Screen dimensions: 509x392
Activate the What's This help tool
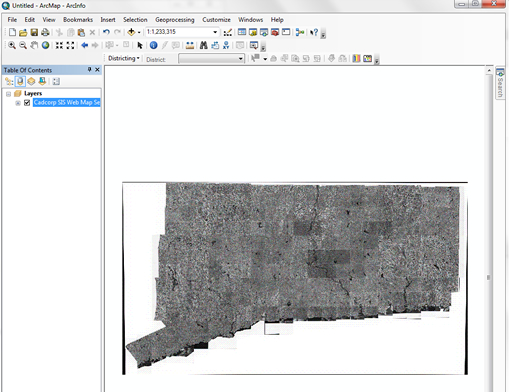pos(314,32)
